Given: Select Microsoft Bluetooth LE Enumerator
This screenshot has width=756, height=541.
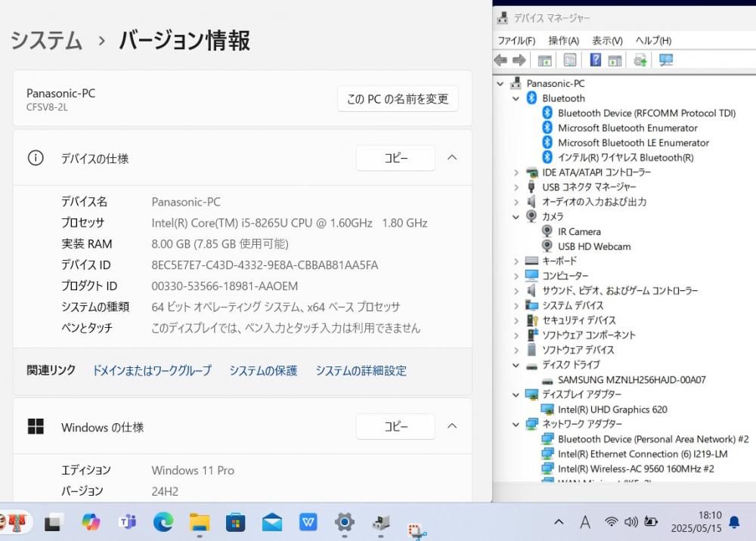Looking at the screenshot, I should tap(634, 143).
